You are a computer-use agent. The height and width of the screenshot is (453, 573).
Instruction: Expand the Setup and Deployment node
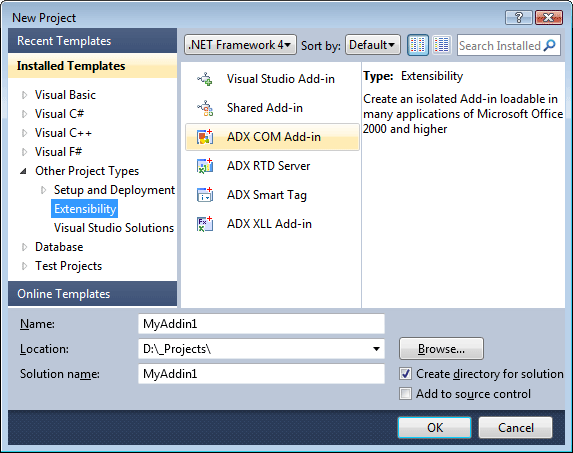tap(43, 190)
